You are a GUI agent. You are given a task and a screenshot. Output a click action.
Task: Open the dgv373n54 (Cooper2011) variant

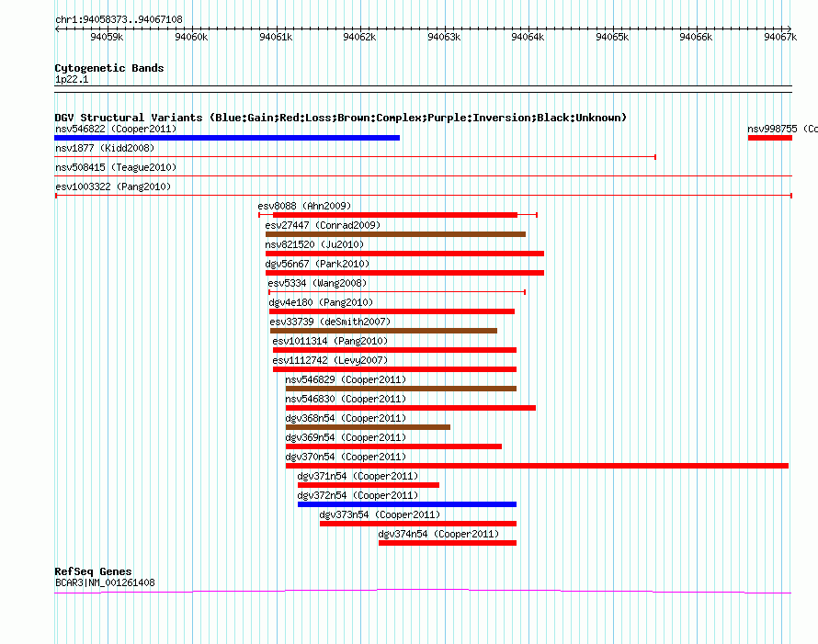tap(380, 514)
